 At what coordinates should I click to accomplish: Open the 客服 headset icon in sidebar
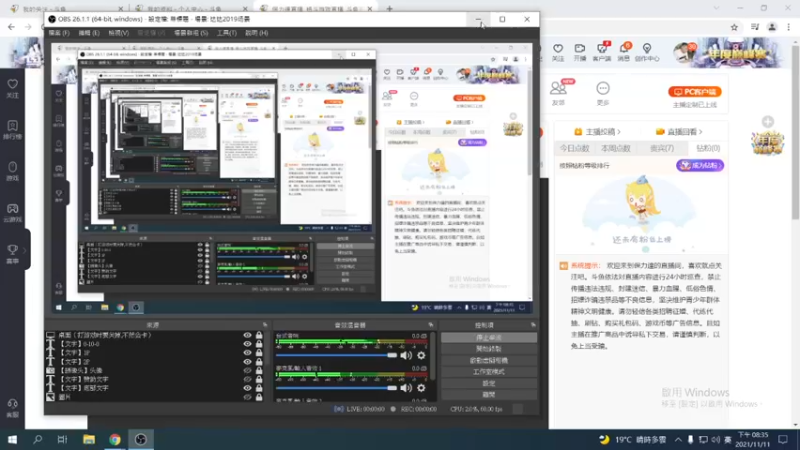click(12, 404)
